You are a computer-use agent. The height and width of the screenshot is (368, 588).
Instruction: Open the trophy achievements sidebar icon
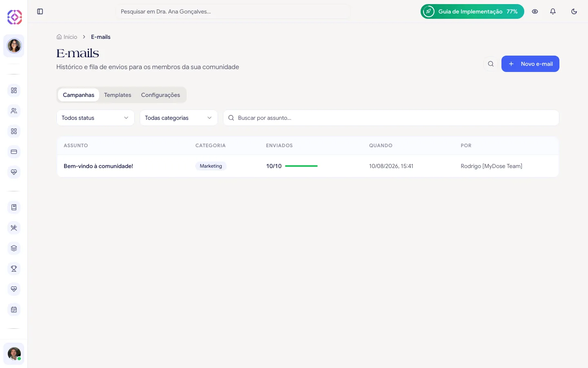pos(14,269)
